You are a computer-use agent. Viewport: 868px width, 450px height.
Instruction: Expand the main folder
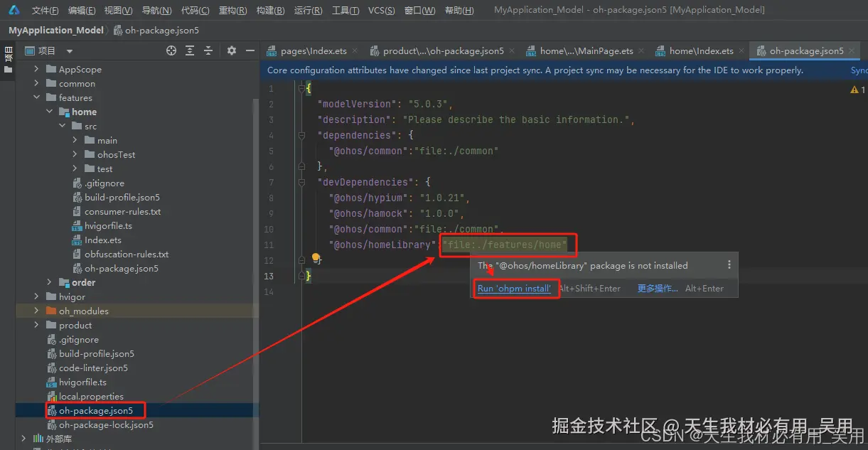[x=75, y=141]
